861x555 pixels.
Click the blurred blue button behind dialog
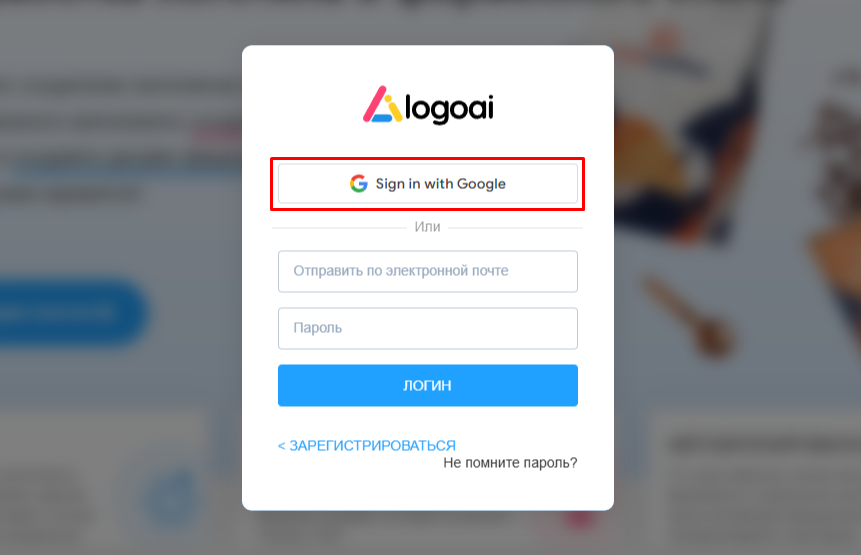(x=69, y=312)
